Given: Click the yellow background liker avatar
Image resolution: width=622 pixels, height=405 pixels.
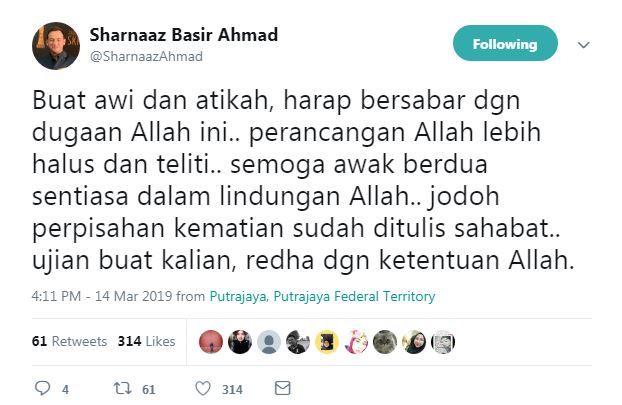Looking at the screenshot, I should click(x=327, y=342).
